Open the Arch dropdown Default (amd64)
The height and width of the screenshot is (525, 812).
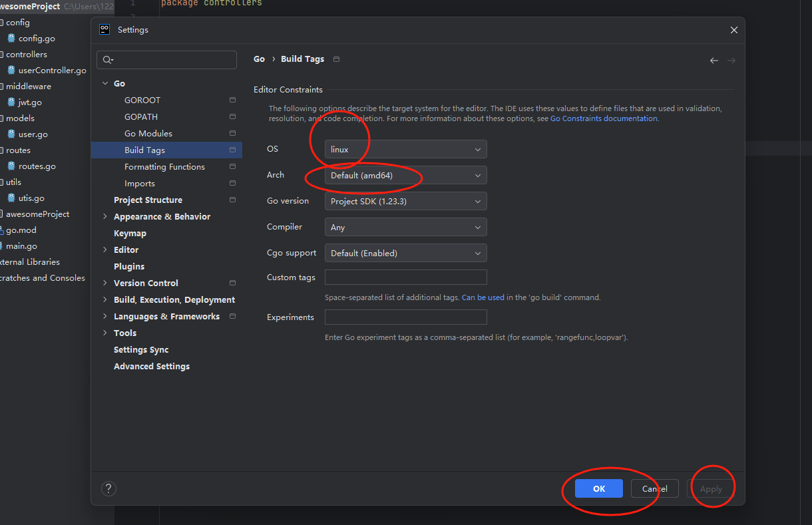(x=405, y=176)
